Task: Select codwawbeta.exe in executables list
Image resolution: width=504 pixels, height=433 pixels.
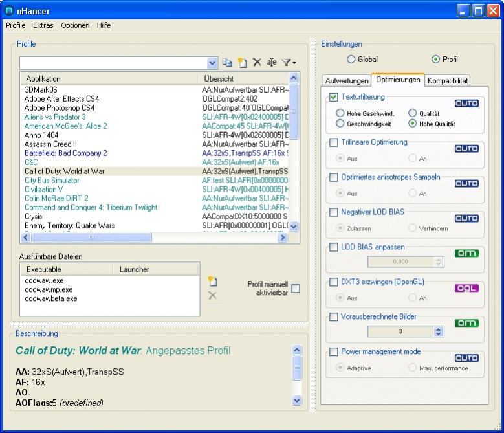Action: 50,298
